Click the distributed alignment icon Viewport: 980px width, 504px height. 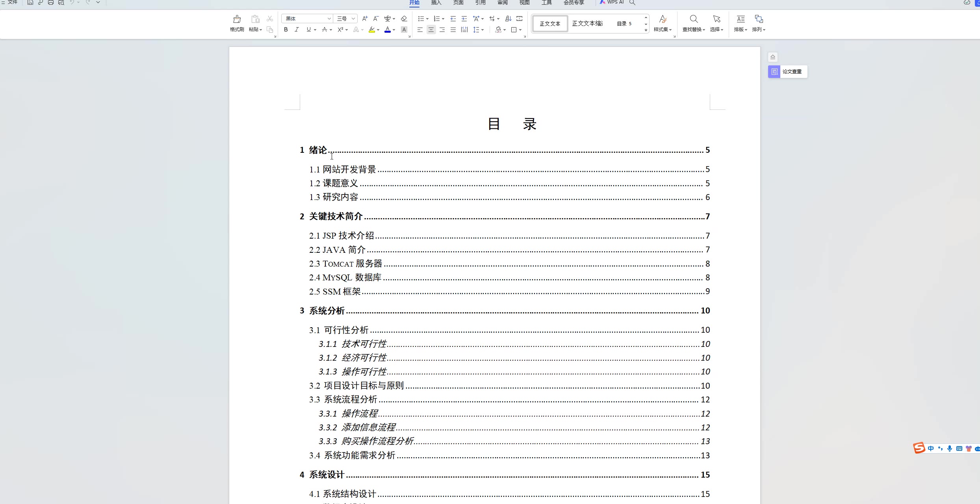pos(464,30)
